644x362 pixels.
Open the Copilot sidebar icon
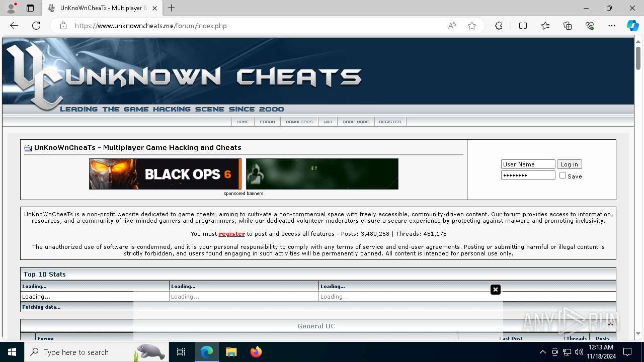click(632, 26)
